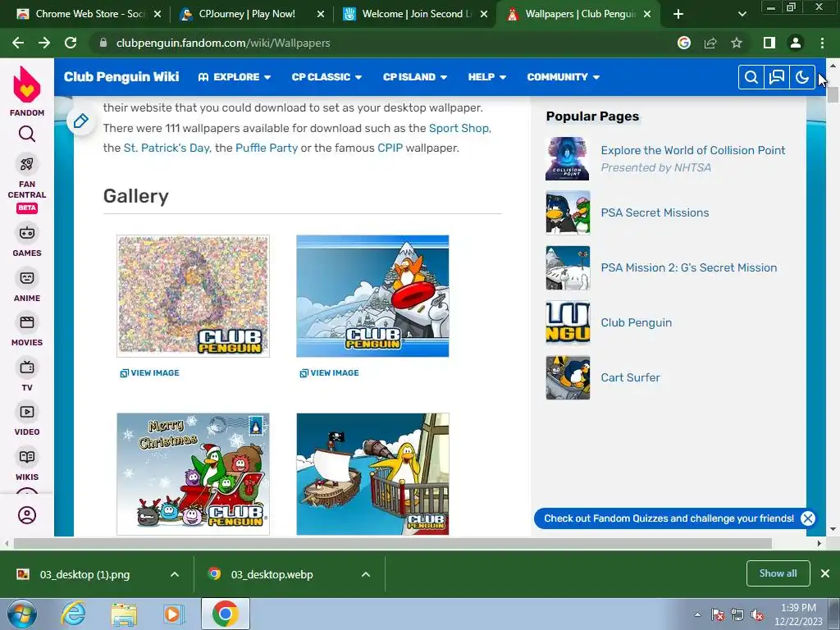Viewport: 840px width, 630px height.
Task: Follow the St. Patrick's Day link
Action: 166,148
